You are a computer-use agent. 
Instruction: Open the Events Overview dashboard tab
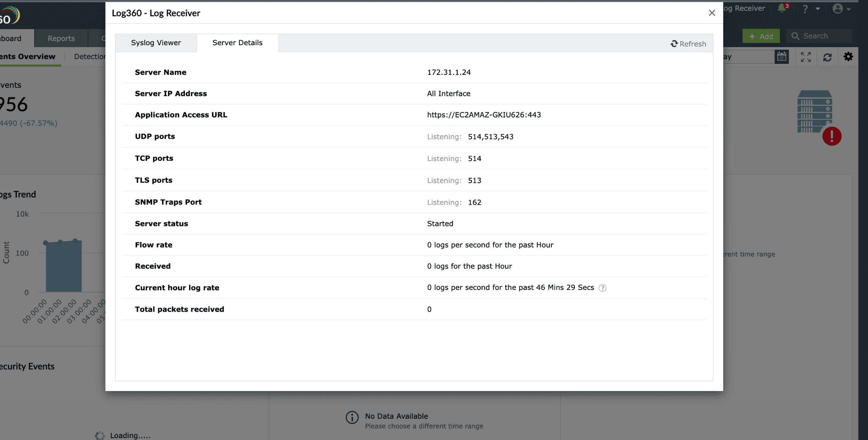pos(28,57)
